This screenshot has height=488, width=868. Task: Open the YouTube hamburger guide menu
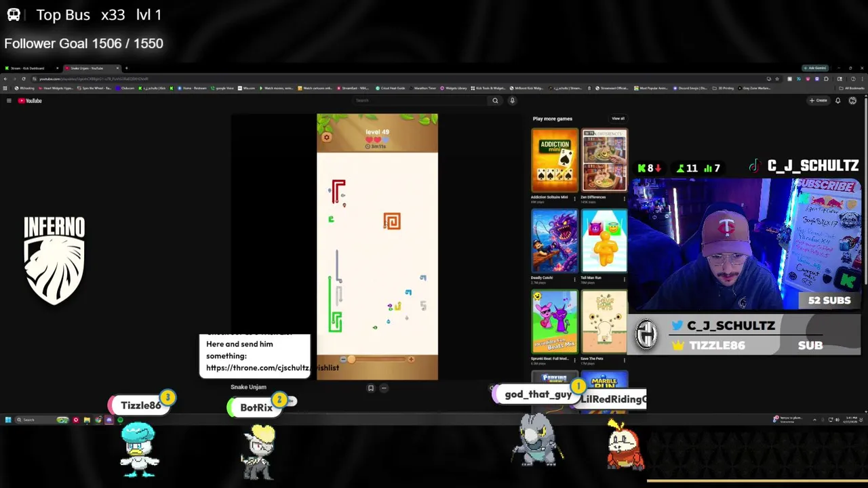(x=9, y=100)
